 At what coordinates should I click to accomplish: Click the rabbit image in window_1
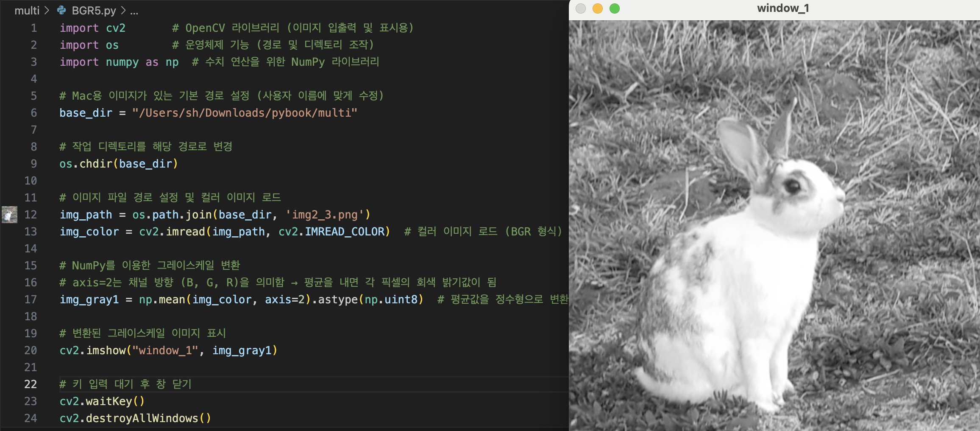coord(774,226)
